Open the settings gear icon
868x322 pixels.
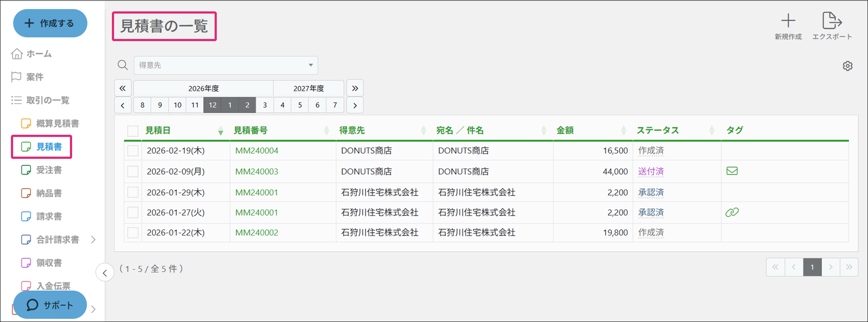(847, 66)
